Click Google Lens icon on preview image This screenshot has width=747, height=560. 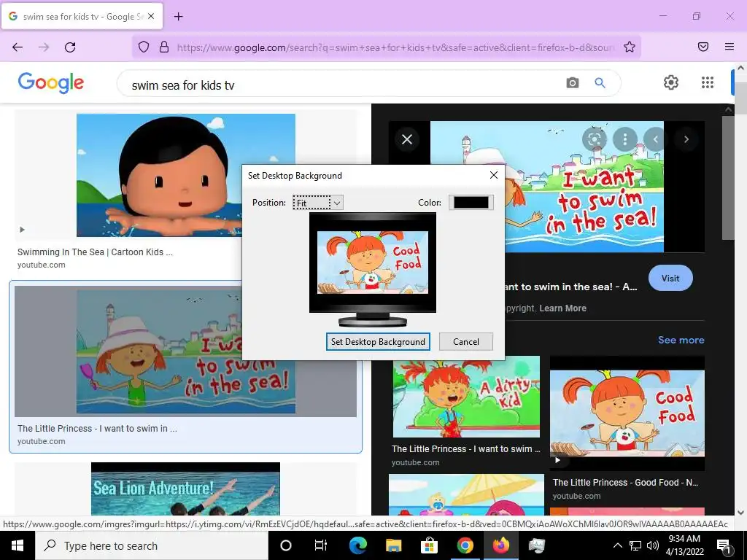(x=594, y=139)
